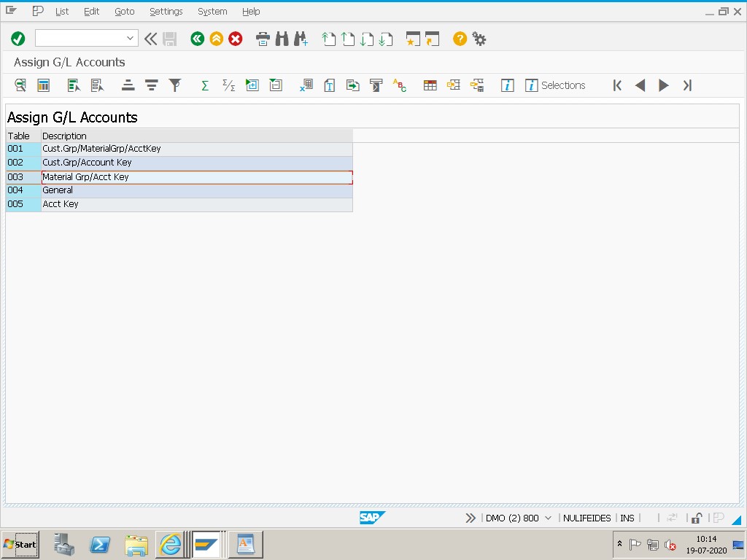Create a new session with the star window icon
Viewport: 747px width, 560px height.
[x=413, y=39]
